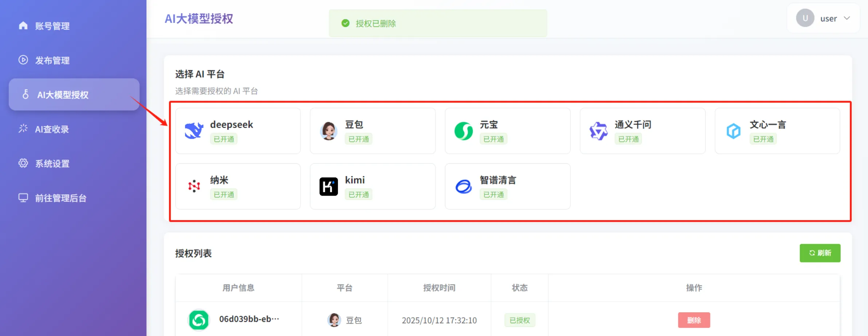
Task: Select the 通义千问 platform card title
Action: (633, 124)
